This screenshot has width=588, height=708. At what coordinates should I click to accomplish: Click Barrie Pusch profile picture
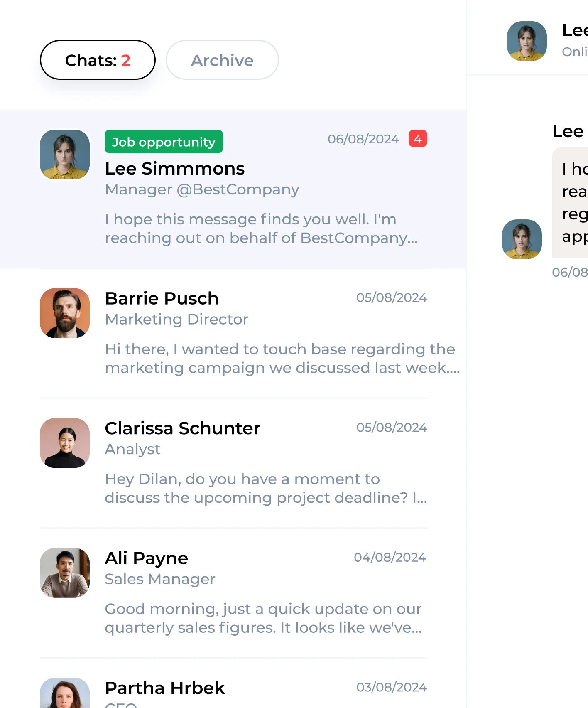click(64, 313)
